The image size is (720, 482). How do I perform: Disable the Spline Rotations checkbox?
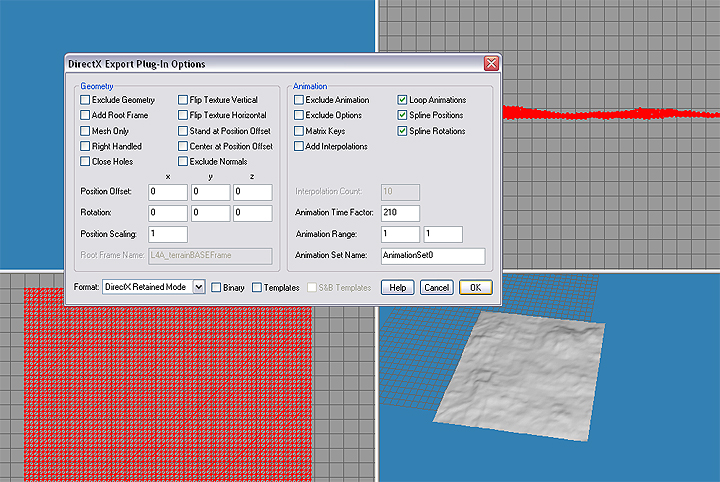(x=402, y=131)
